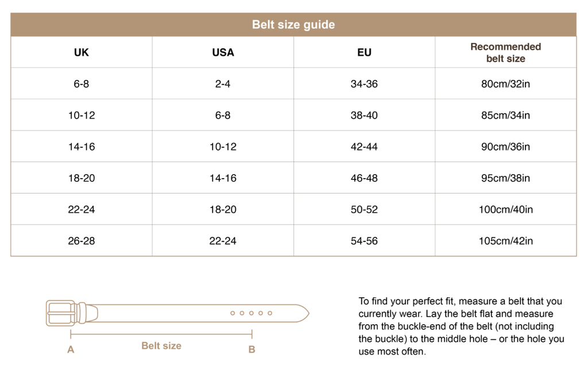Click the EU 38-40 size cell

click(364, 115)
